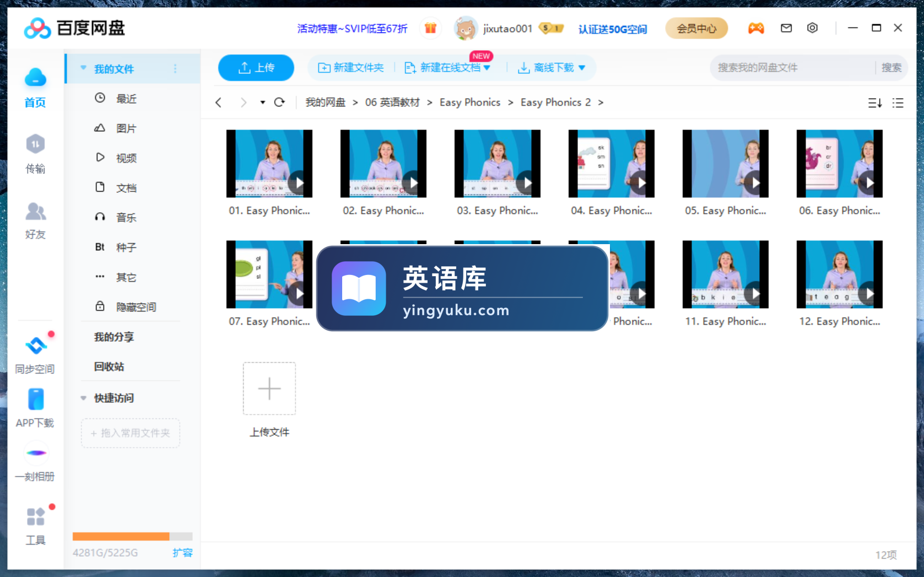Open the sort order icon
This screenshot has height=577, width=924.
point(875,103)
